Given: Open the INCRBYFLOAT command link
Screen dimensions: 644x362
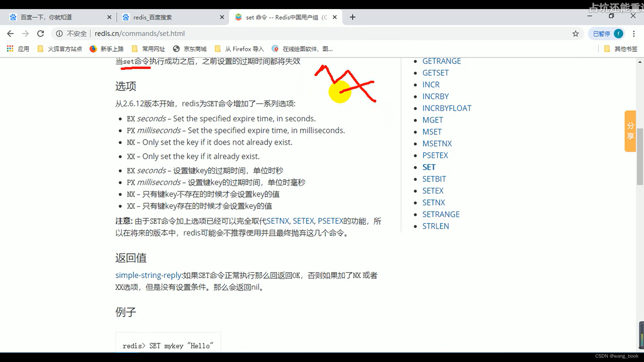Looking at the screenshot, I should click(447, 108).
